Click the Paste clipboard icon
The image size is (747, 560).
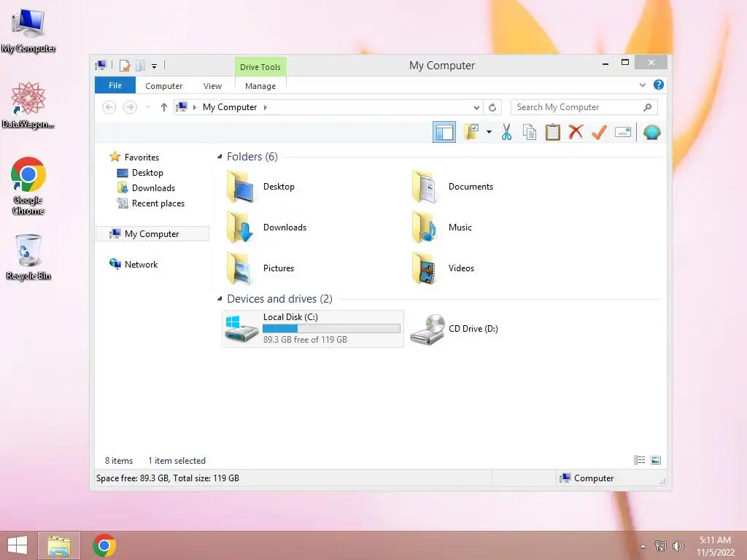[553, 132]
